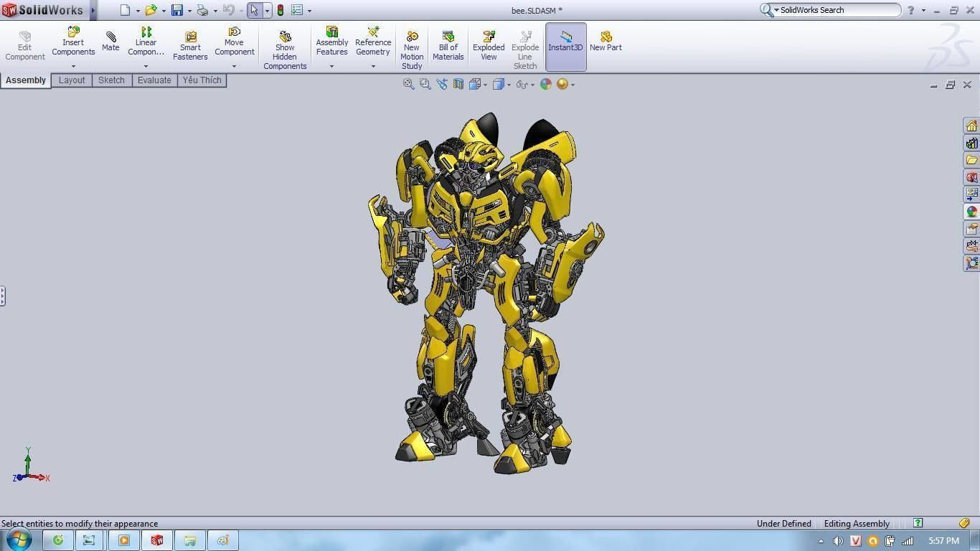Image resolution: width=980 pixels, height=551 pixels.
Task: Open SolidWorks taskbar icon
Action: [156, 540]
